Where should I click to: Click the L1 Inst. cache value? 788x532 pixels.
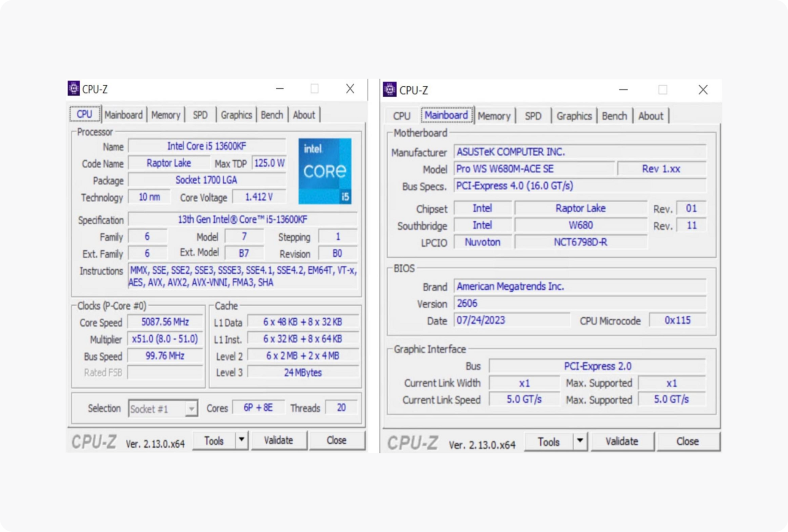[x=303, y=339]
